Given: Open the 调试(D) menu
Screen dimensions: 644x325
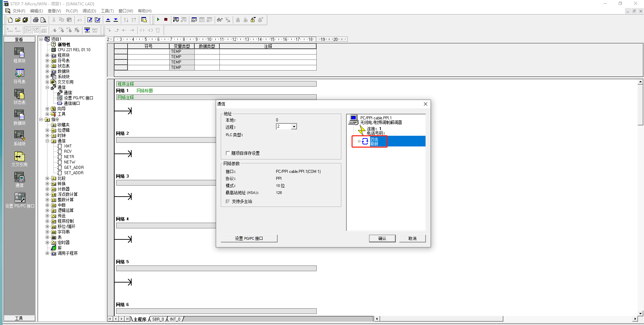Looking at the screenshot, I should (89, 11).
